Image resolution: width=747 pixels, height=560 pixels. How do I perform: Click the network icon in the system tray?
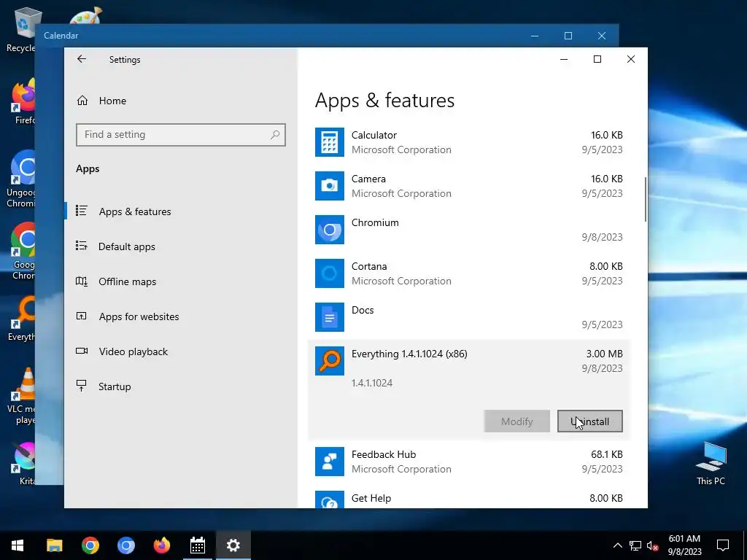635,545
